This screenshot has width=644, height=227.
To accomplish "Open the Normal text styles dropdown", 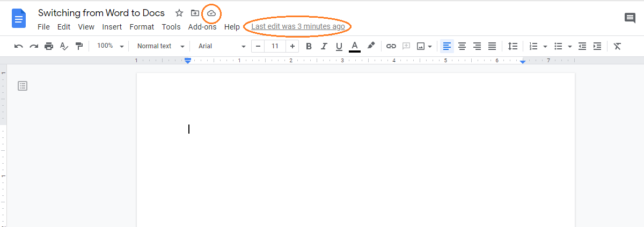I will click(160, 46).
